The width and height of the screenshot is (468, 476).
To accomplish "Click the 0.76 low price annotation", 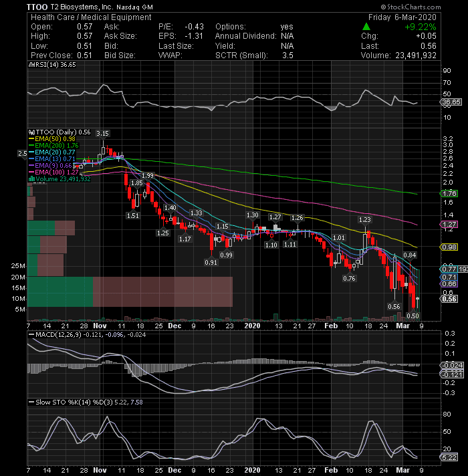I will pos(350,278).
